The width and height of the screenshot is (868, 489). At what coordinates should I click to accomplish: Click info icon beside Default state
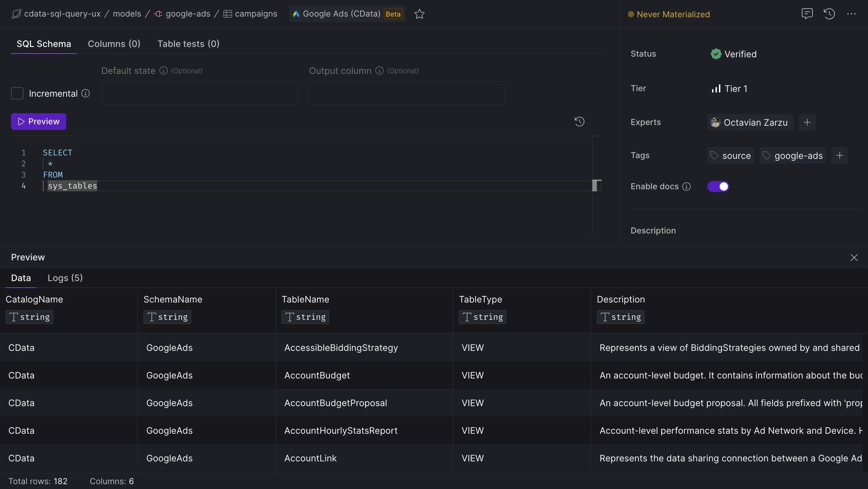pos(163,70)
